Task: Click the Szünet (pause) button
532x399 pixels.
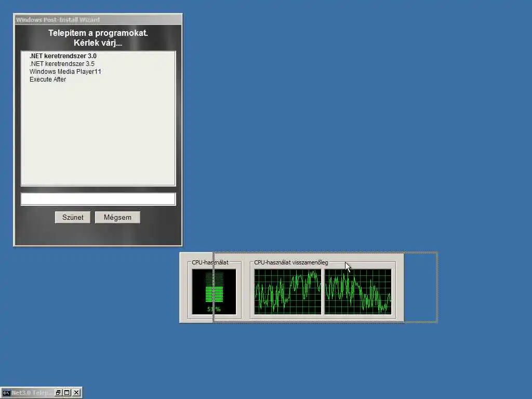Action: pos(73,218)
